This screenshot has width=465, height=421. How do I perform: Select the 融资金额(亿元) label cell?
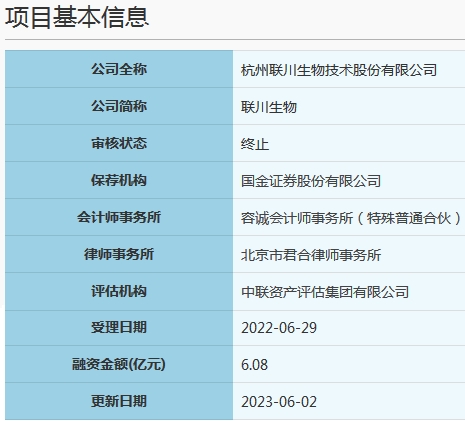point(119,364)
